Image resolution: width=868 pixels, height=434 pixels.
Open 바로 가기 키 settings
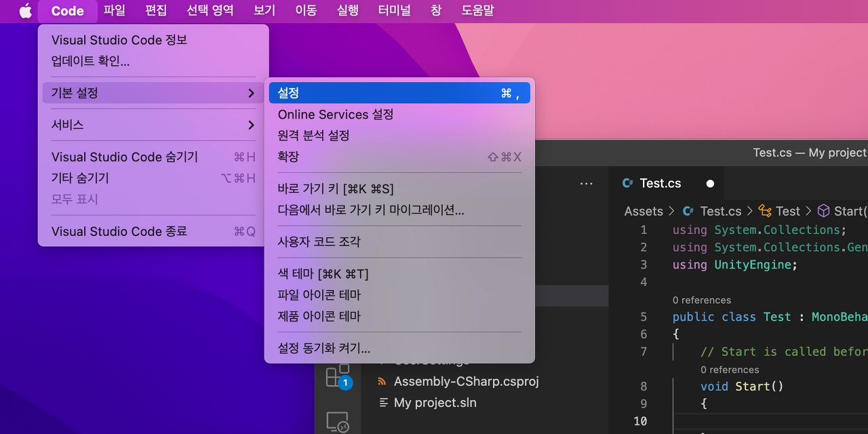[x=399, y=189]
